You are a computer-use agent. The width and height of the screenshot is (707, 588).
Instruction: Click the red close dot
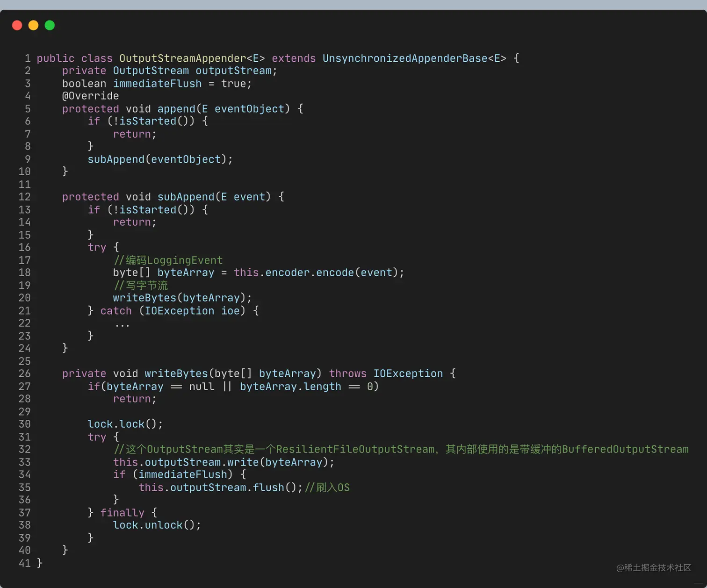pyautogui.click(x=17, y=25)
